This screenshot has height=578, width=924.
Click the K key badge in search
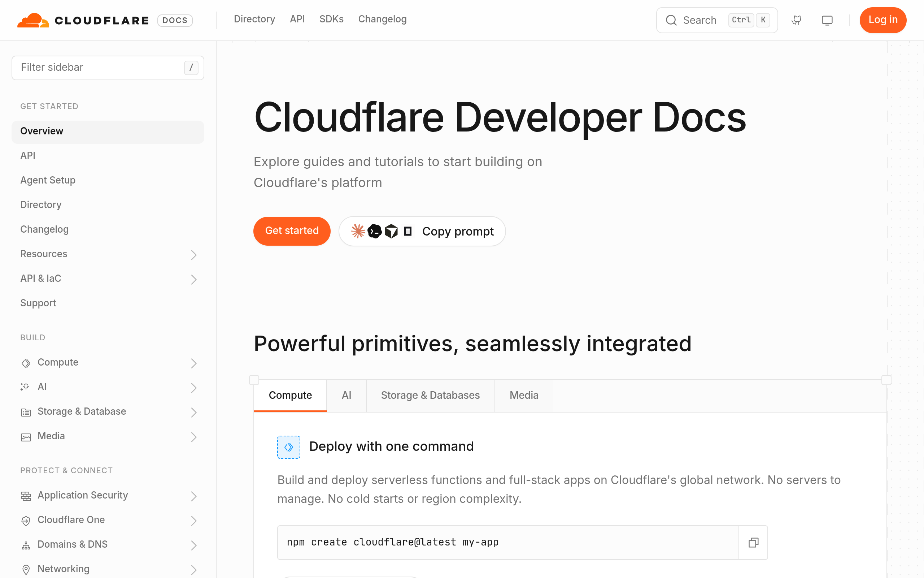pyautogui.click(x=763, y=20)
